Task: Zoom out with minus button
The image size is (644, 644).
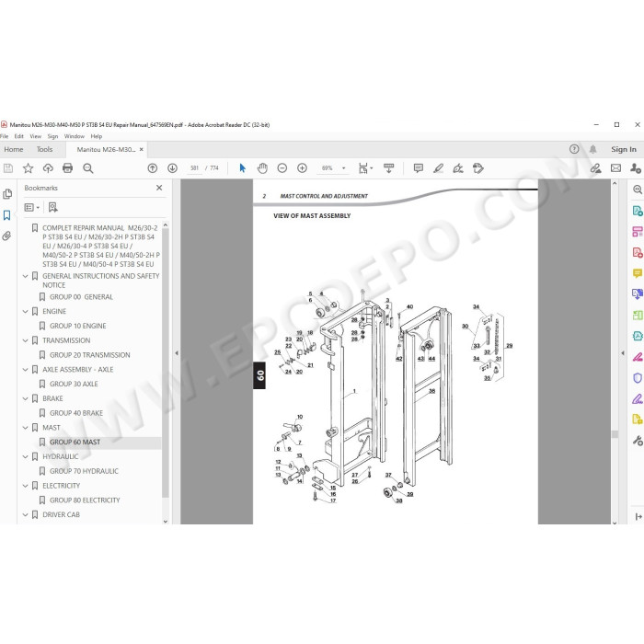Action: pos(282,168)
